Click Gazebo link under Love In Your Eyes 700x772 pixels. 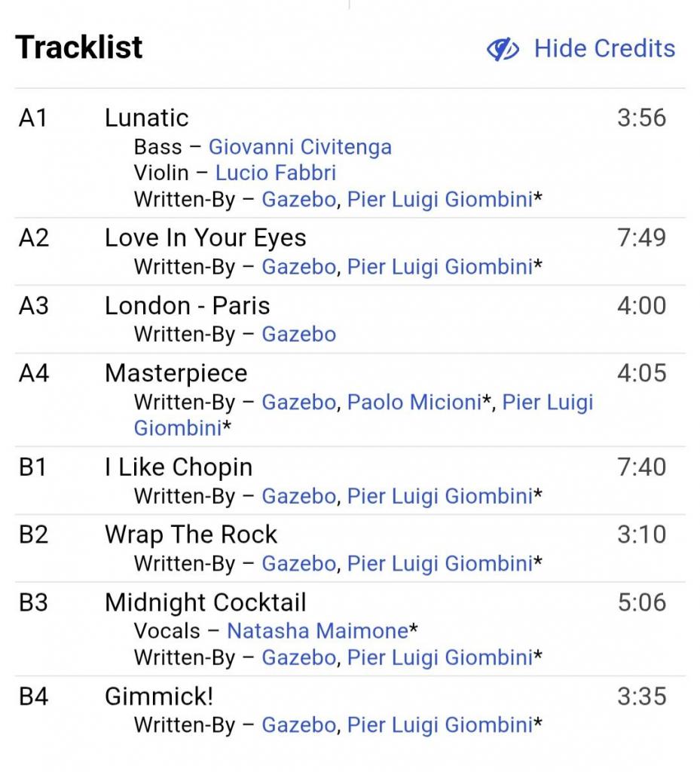(x=298, y=266)
